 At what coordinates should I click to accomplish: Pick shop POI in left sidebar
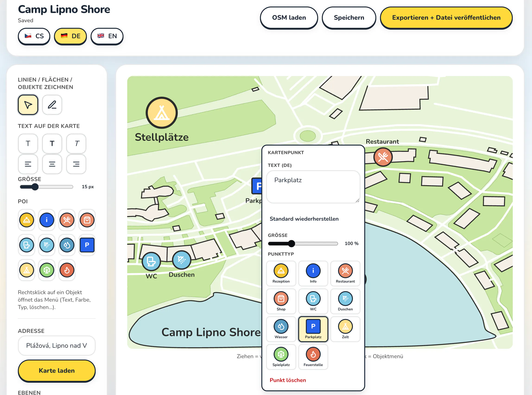pos(87,220)
